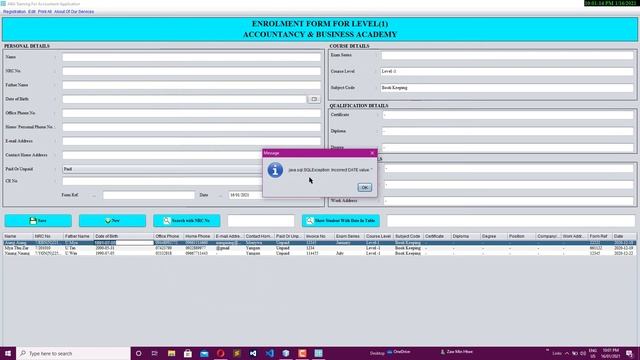The height and width of the screenshot is (360, 640).
Task: Click the Father Name column header
Action: [78, 236]
